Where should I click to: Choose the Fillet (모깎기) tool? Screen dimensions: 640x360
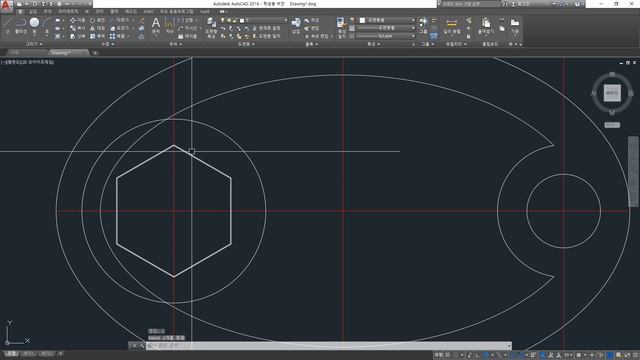pos(120,28)
